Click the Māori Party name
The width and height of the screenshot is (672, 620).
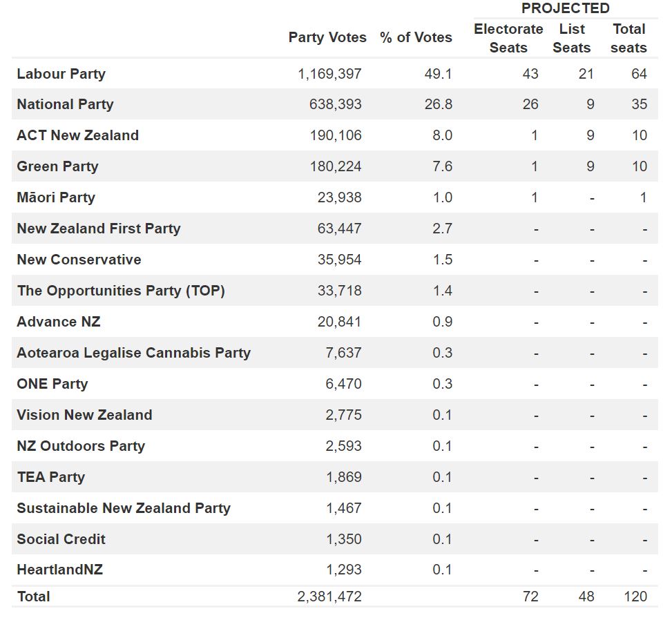(x=56, y=197)
